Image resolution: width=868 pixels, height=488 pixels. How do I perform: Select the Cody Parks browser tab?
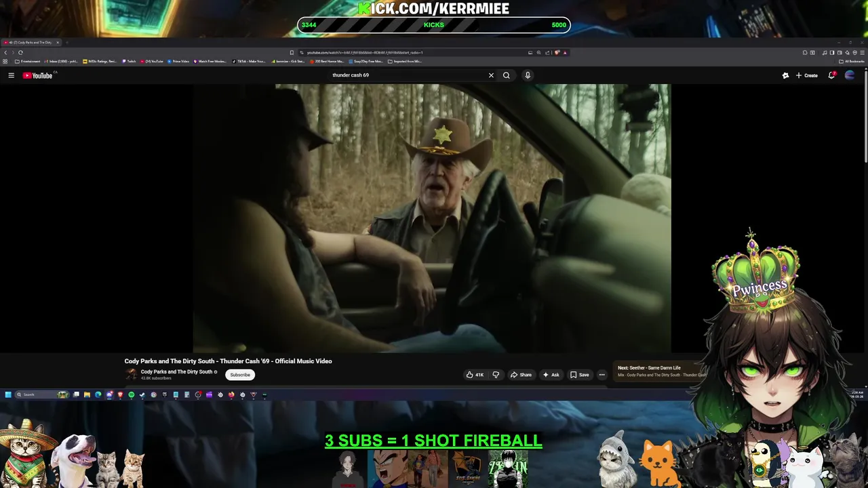(33, 43)
